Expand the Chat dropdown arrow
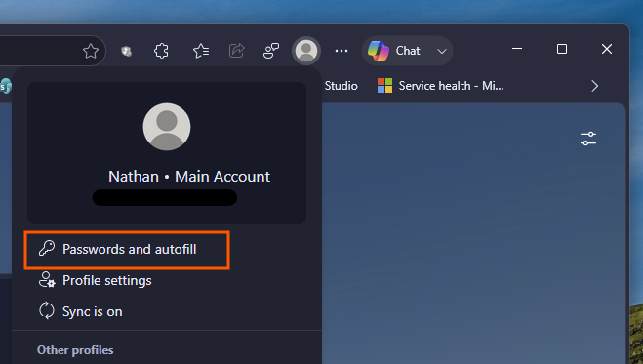Viewport: 643px width, 364px height. tap(442, 52)
